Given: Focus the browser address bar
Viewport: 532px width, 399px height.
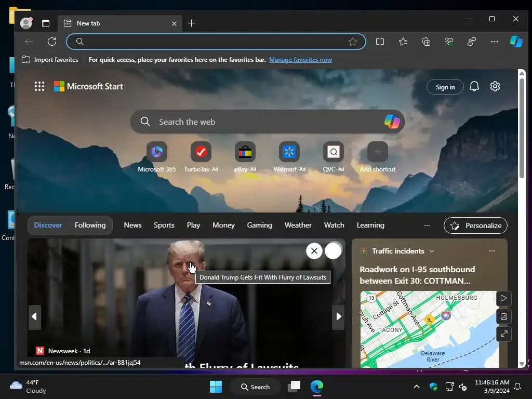Looking at the screenshot, I should point(216,42).
